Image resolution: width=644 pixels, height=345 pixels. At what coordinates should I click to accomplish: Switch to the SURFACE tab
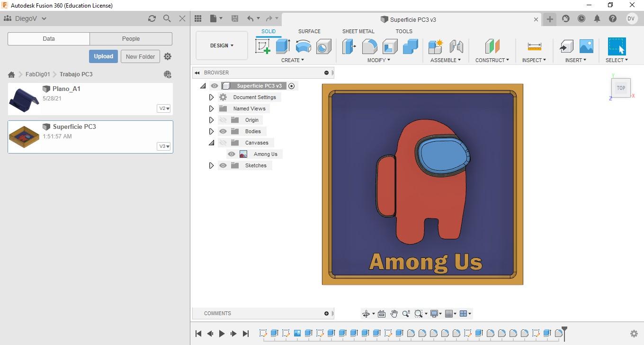pyautogui.click(x=309, y=31)
